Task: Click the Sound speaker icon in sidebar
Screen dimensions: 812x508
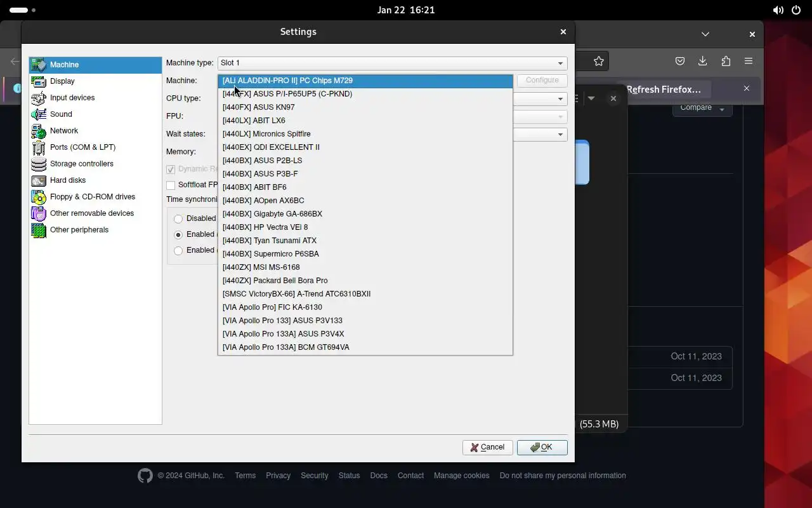Action: click(39, 114)
